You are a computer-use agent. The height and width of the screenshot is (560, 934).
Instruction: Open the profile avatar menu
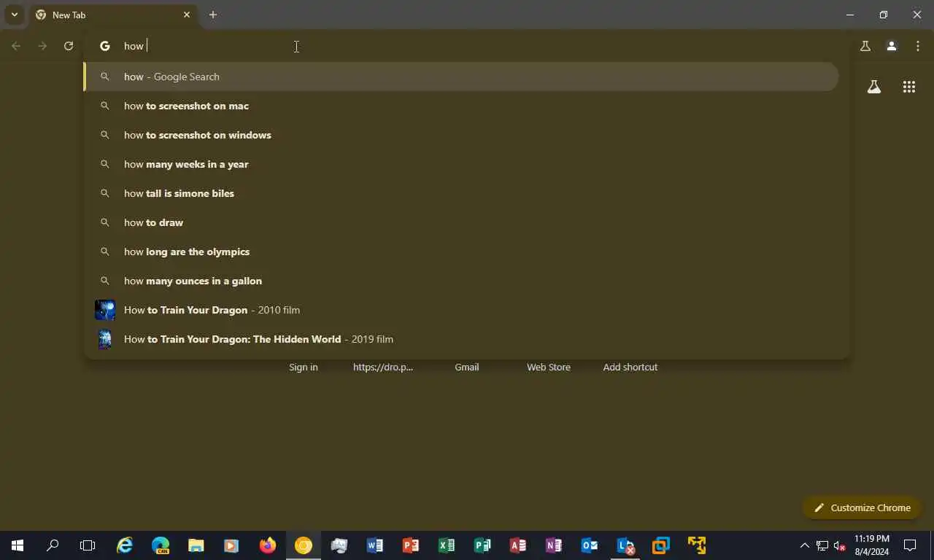coord(892,46)
